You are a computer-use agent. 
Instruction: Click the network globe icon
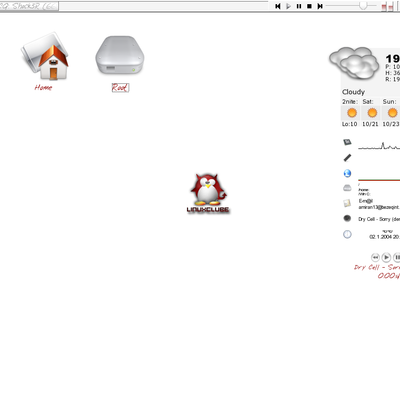347,173
